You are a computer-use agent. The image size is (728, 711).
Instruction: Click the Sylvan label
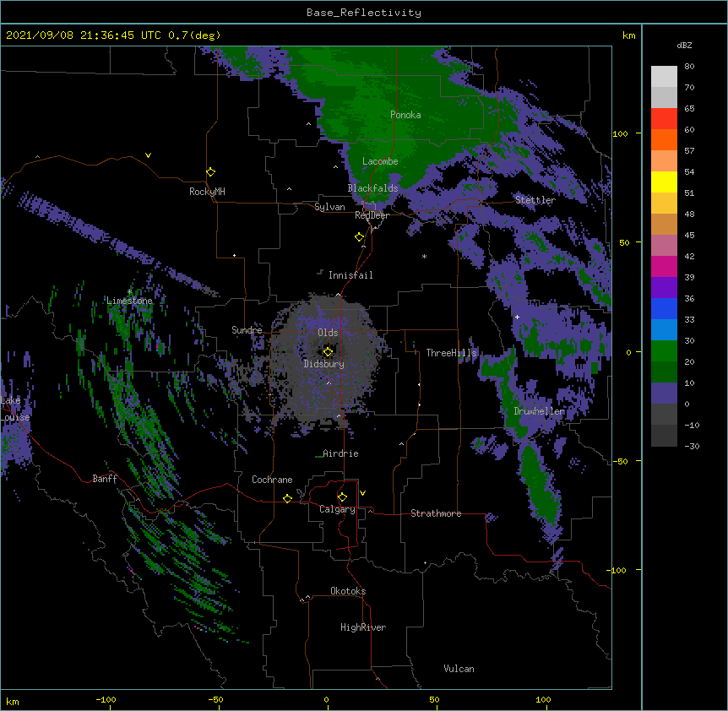pos(329,207)
